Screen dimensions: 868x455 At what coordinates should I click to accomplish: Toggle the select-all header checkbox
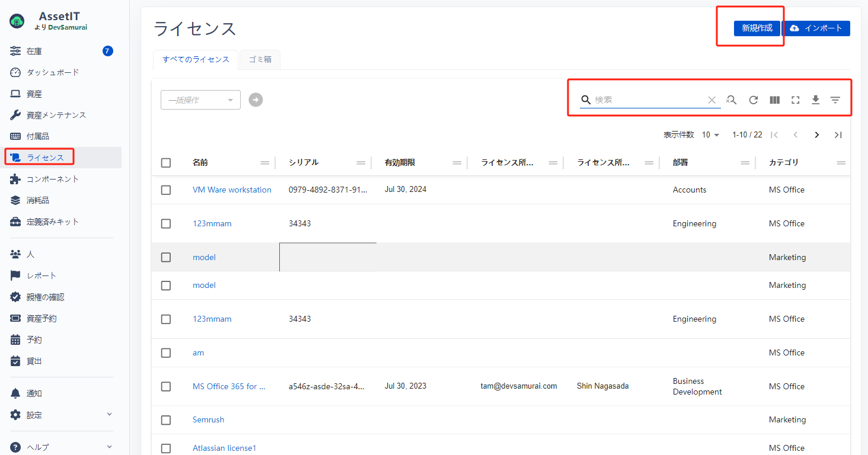point(166,163)
